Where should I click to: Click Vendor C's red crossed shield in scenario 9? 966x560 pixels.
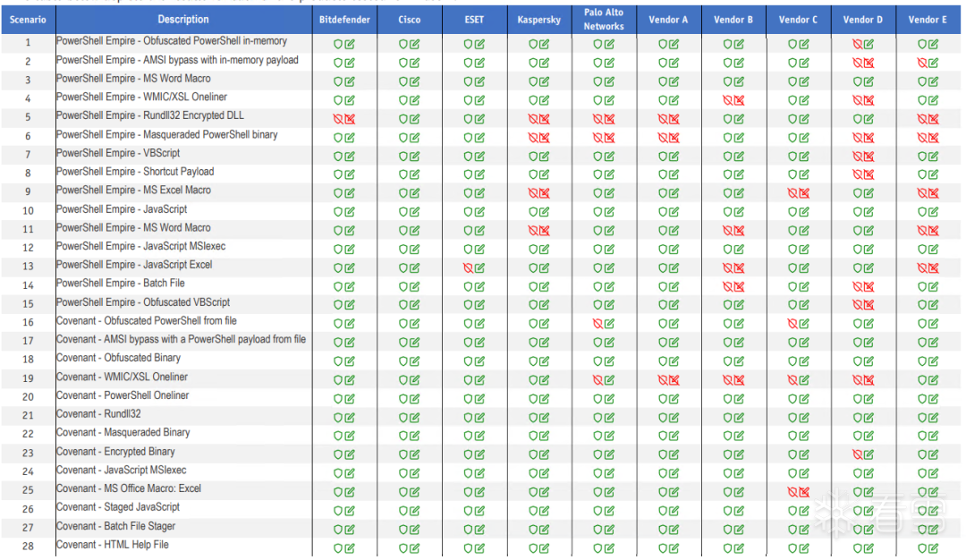pos(792,193)
